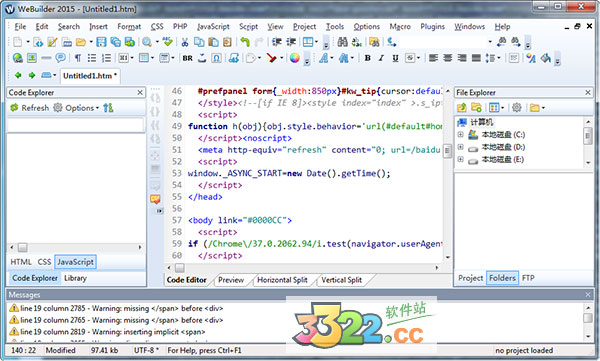This screenshot has height=361, width=600.
Task: Toggle italic formatting
Action: (381, 58)
